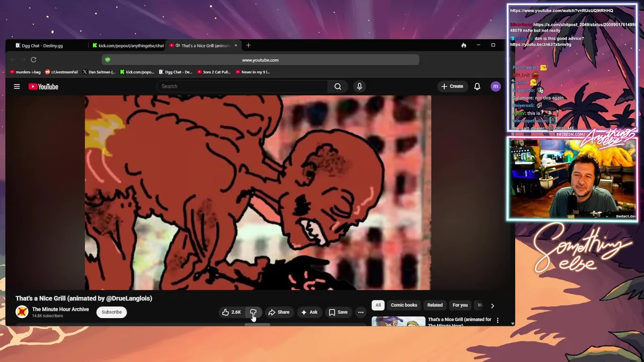Click youtube.com/watch link in stream chat
This screenshot has height=362, width=644.
pyautogui.click(x=561, y=11)
